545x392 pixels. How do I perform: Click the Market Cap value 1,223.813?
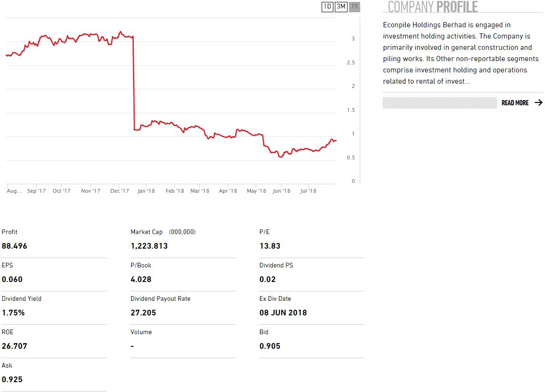coord(149,246)
